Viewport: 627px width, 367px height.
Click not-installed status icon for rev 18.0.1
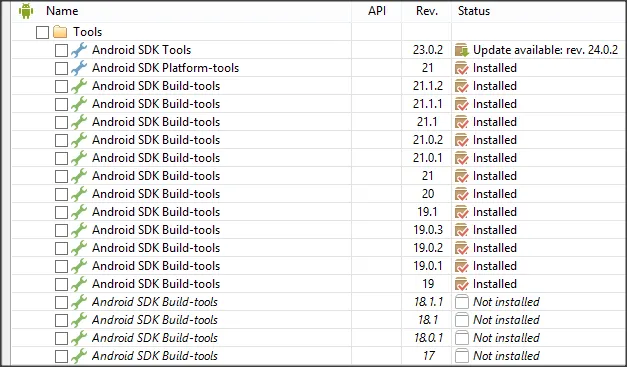pos(462,338)
